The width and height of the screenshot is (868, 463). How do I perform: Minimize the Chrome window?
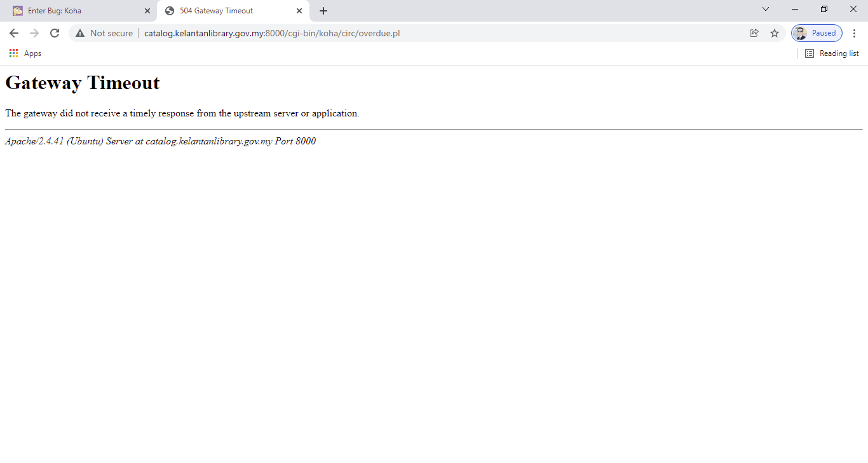pos(795,9)
